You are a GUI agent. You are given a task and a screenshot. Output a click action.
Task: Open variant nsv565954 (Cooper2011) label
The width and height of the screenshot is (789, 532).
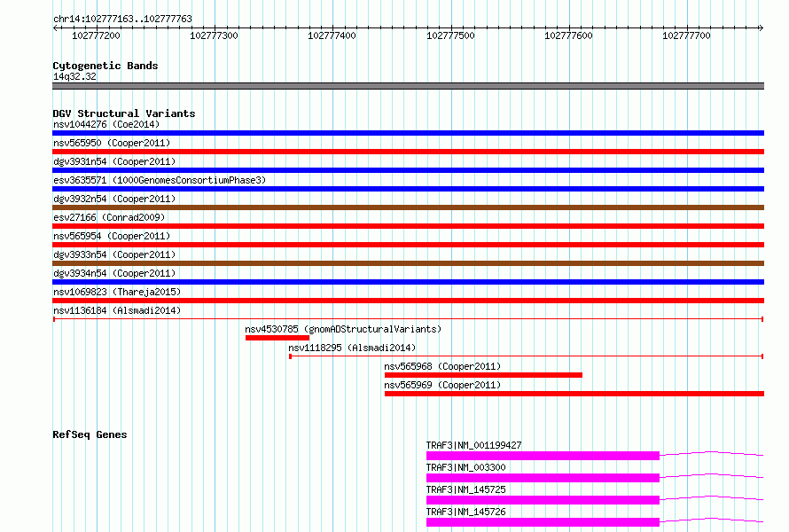pos(112,236)
